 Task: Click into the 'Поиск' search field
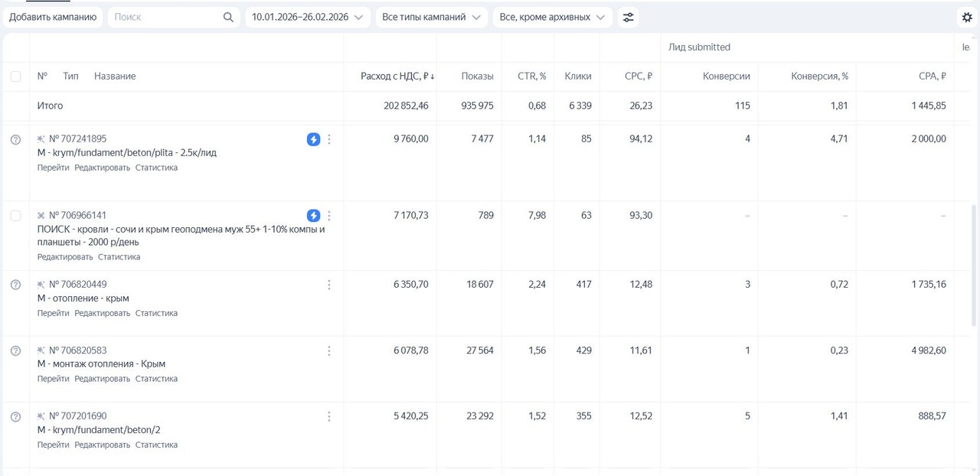click(x=165, y=17)
